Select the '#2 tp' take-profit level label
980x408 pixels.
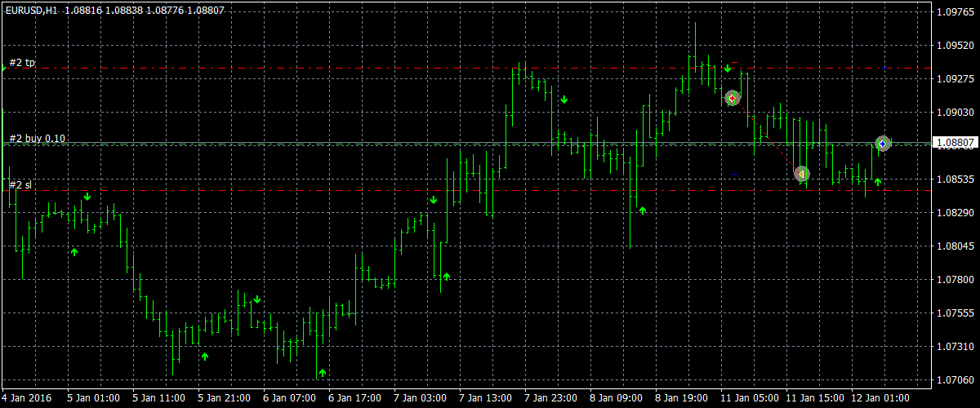(23, 62)
